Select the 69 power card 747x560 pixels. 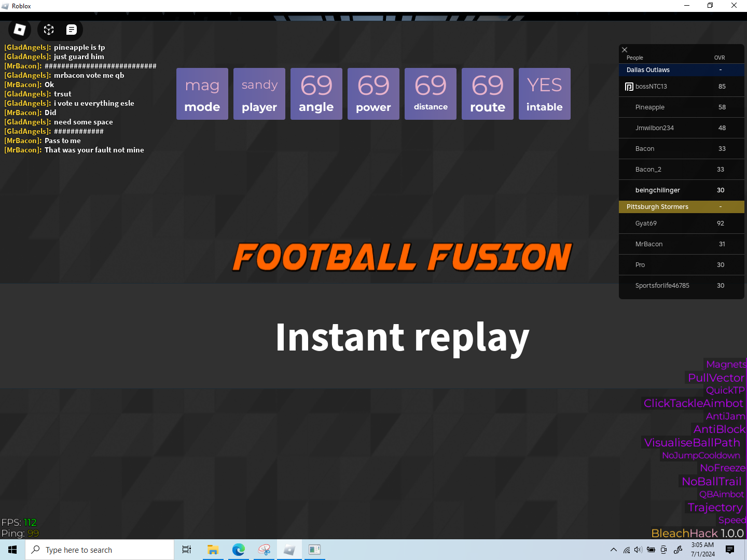pos(374,94)
